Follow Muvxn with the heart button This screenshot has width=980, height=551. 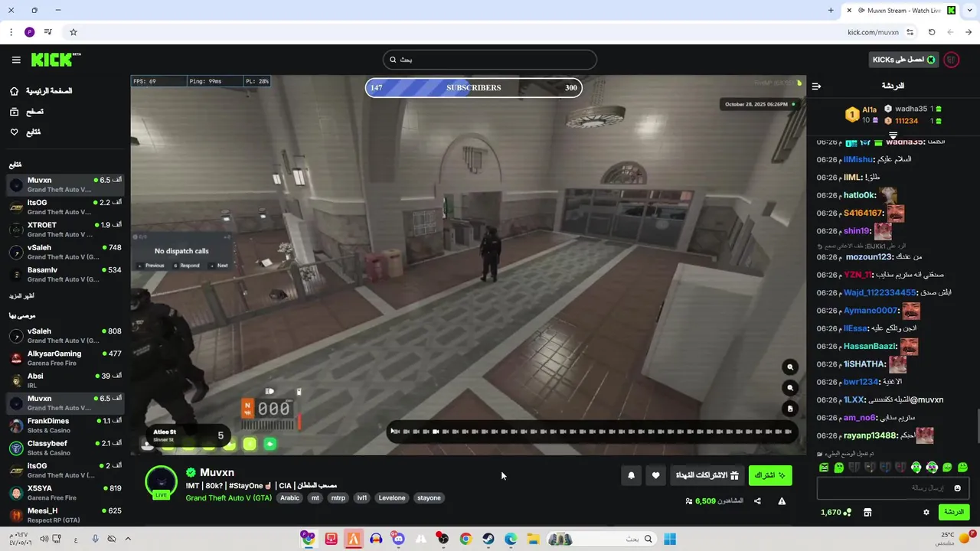pyautogui.click(x=655, y=475)
